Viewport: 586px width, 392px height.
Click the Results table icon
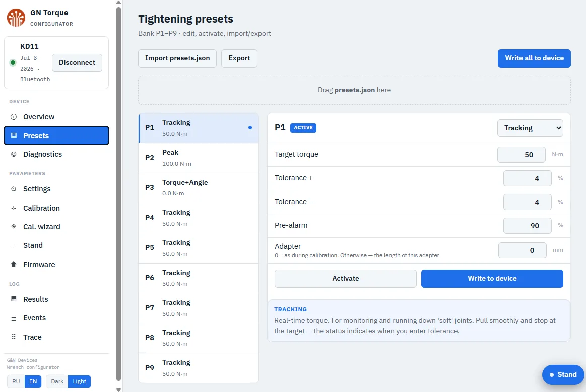pos(14,299)
